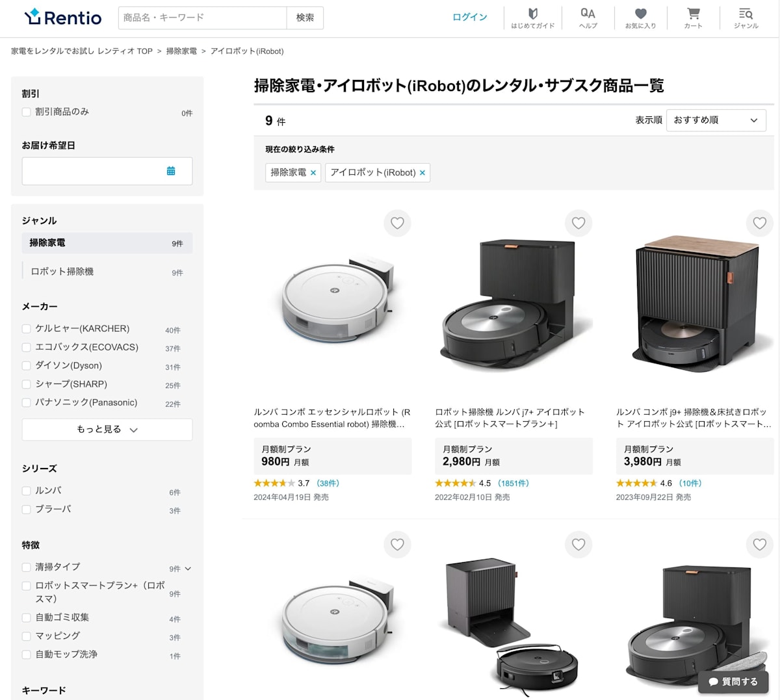The image size is (780, 700).
Task: Check the エコバックス(ECOVACS) maker filter
Action: tap(27, 347)
